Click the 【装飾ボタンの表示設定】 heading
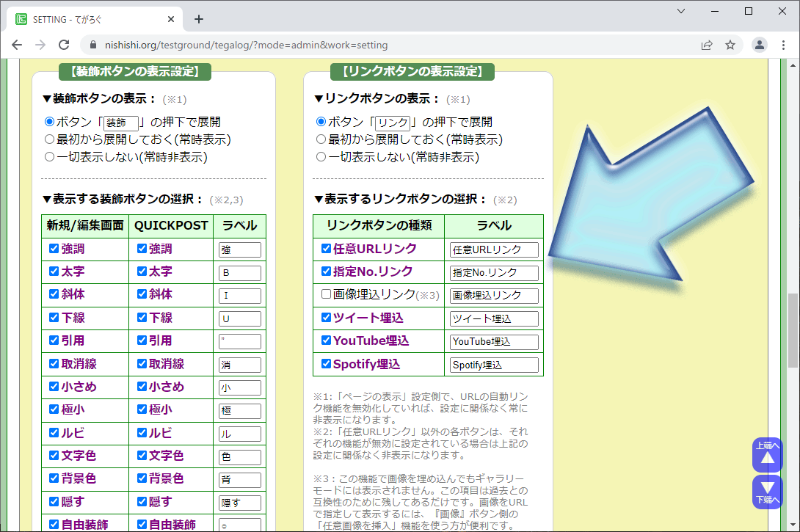The image size is (800, 532). pyautogui.click(x=135, y=71)
